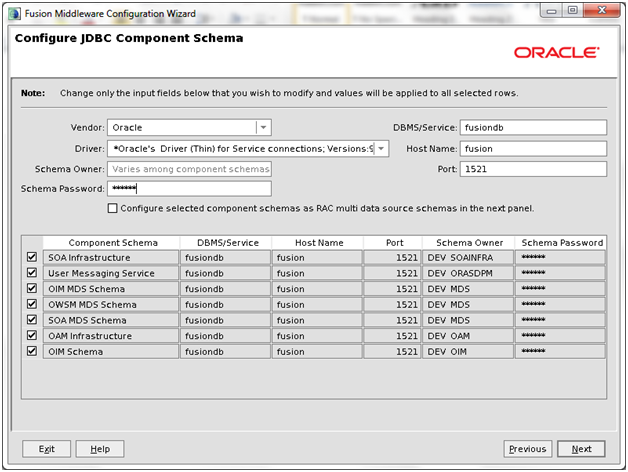
Task: Select the SOA Infrastructure component cell
Action: [111, 257]
